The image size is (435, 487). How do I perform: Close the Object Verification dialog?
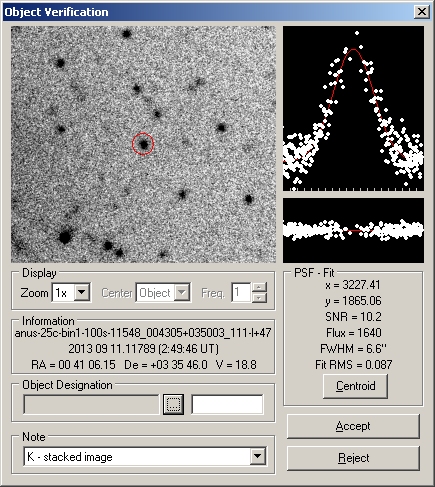pos(422,12)
